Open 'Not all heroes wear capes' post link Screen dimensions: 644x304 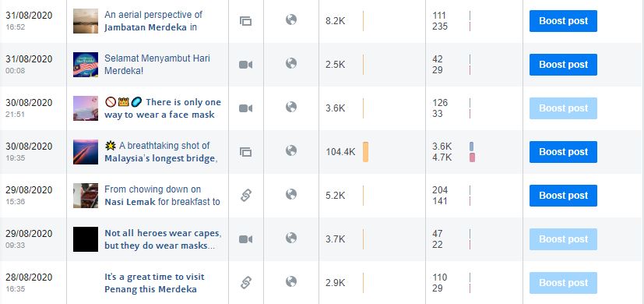coord(163,239)
